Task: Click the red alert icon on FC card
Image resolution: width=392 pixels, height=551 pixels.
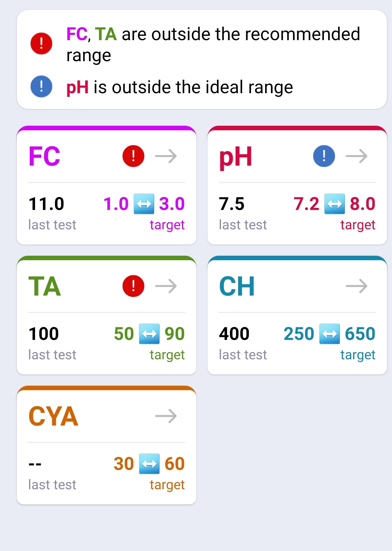Action: click(x=133, y=156)
